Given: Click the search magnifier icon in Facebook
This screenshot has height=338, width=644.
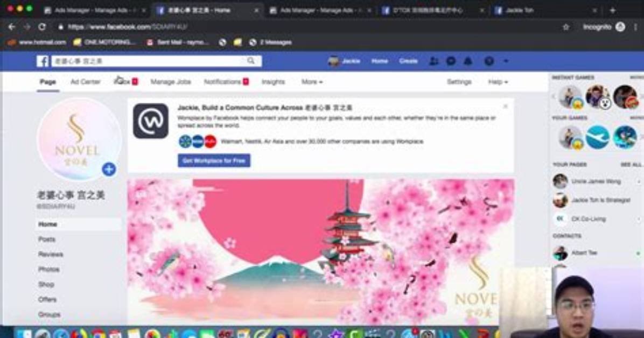Looking at the screenshot, I should click(x=250, y=61).
